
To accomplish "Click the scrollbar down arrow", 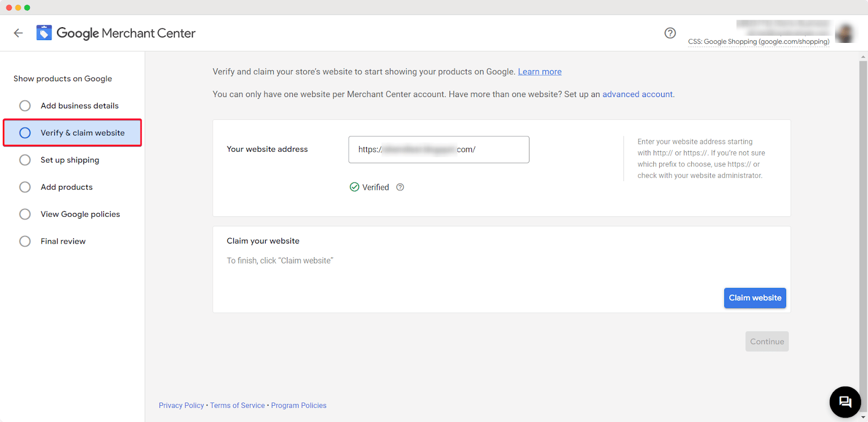I will point(863,417).
